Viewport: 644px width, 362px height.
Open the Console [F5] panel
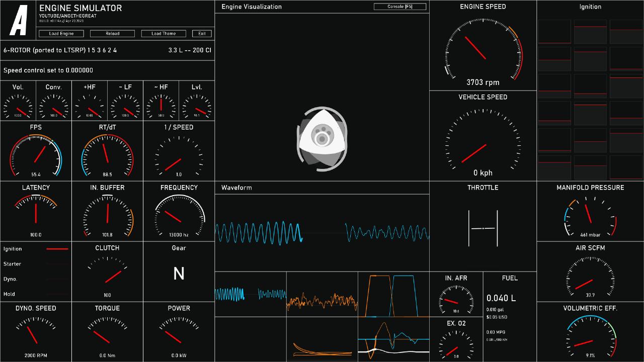(x=400, y=7)
